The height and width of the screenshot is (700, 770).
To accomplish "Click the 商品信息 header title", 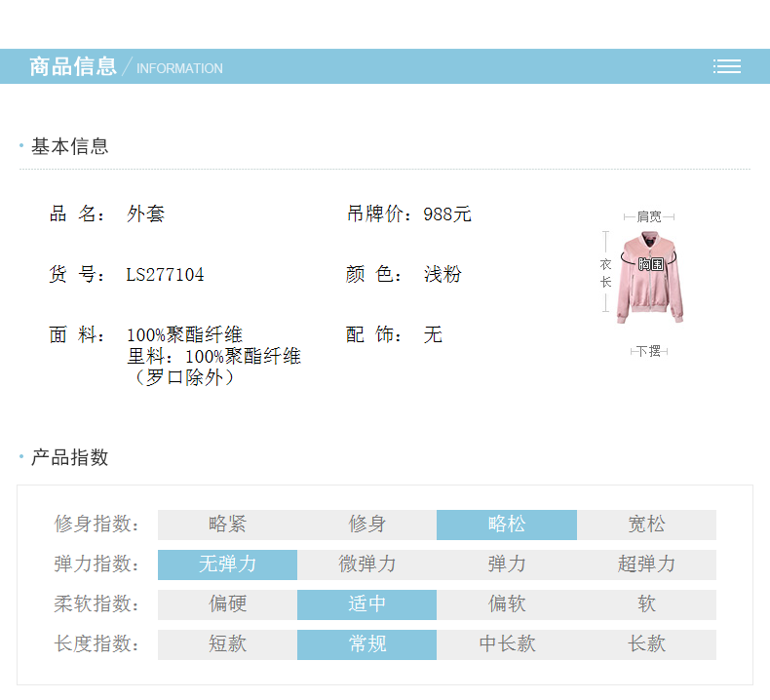I will [73, 66].
